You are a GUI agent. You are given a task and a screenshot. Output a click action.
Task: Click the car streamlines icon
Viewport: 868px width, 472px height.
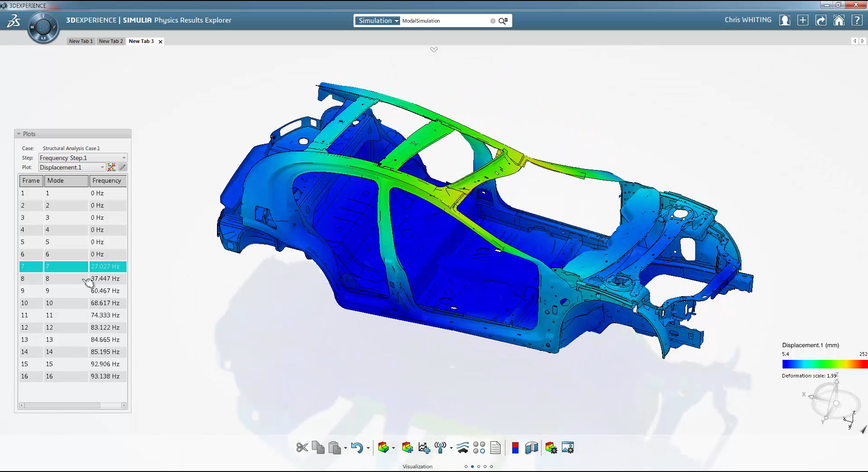463,448
